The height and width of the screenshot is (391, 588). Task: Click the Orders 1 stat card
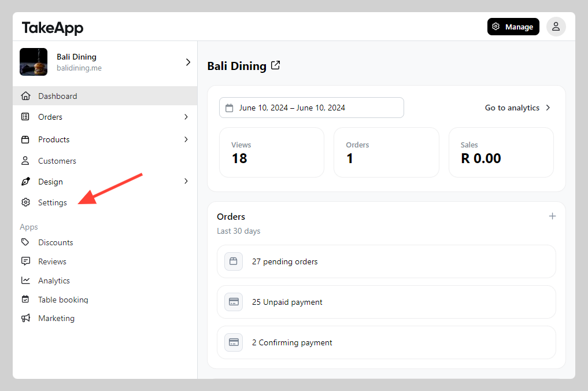pyautogui.click(x=386, y=152)
